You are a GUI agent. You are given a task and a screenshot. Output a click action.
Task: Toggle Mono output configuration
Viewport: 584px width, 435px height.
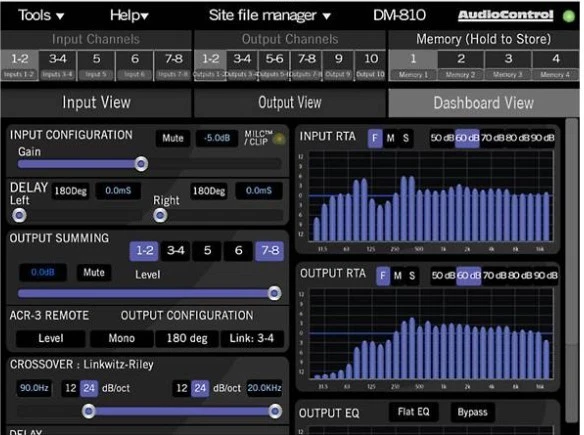tap(122, 339)
